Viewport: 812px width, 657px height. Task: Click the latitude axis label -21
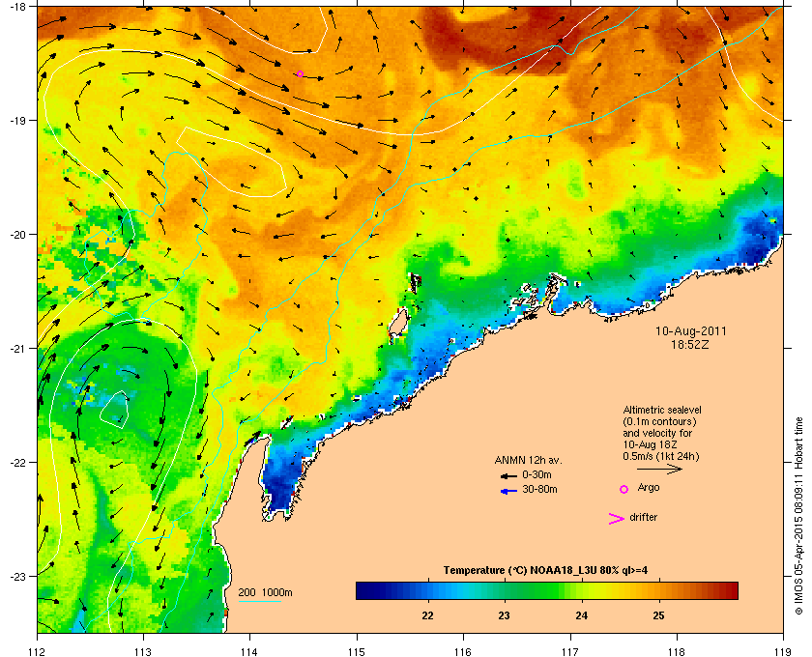(16, 348)
